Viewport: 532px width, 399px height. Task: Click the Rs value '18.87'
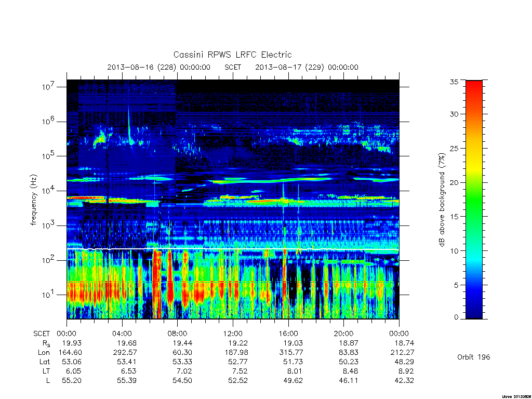click(x=349, y=343)
